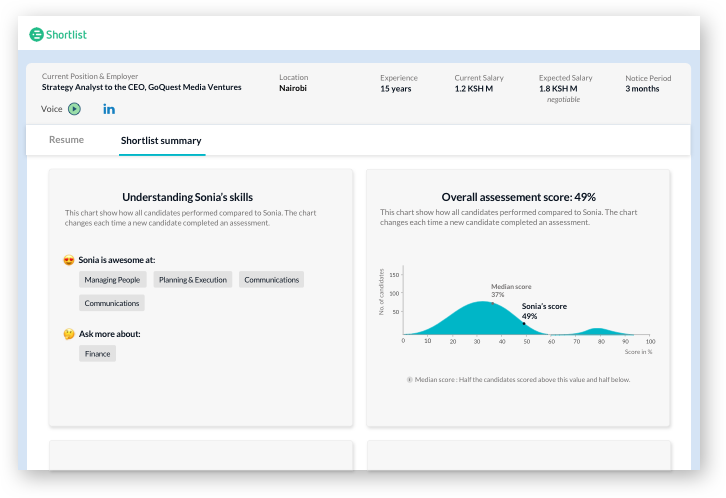Open the LinkedIn profile icon
Viewport: 726px width, 498px height.
coord(109,109)
